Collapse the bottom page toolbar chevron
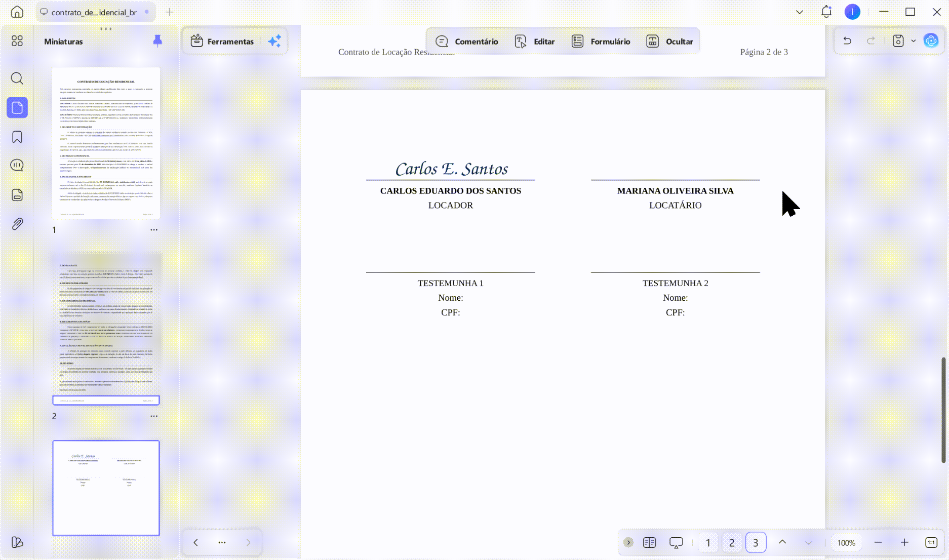The width and height of the screenshot is (949, 560). click(628, 542)
